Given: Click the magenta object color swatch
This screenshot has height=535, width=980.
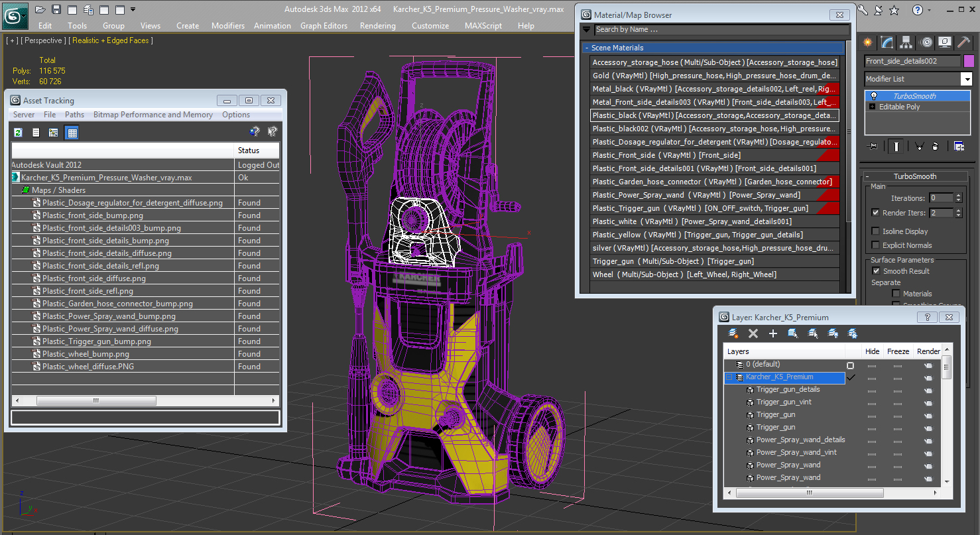Looking at the screenshot, I should pos(968,61).
